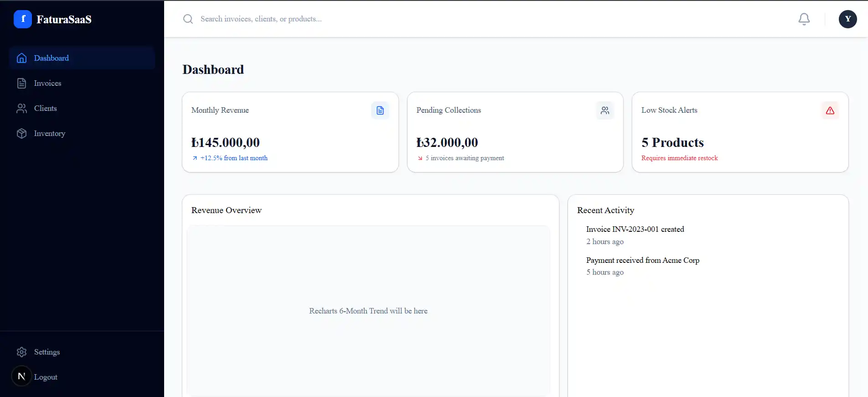The height and width of the screenshot is (397, 868).
Task: Click the FaturaSaaS brand name
Action: (x=64, y=20)
